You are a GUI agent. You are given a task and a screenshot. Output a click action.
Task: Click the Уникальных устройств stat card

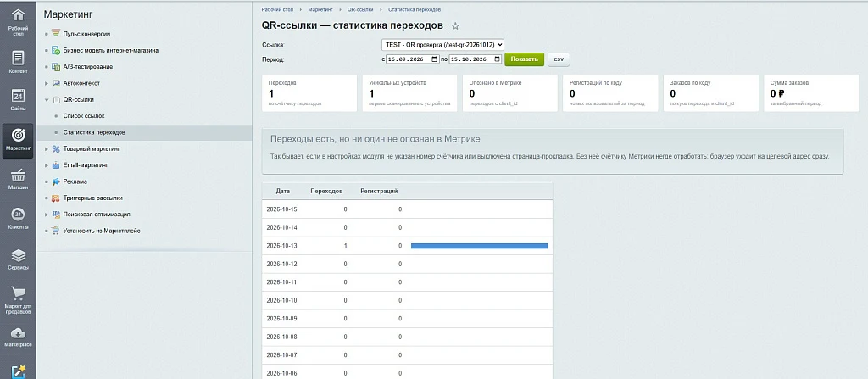[x=409, y=93]
